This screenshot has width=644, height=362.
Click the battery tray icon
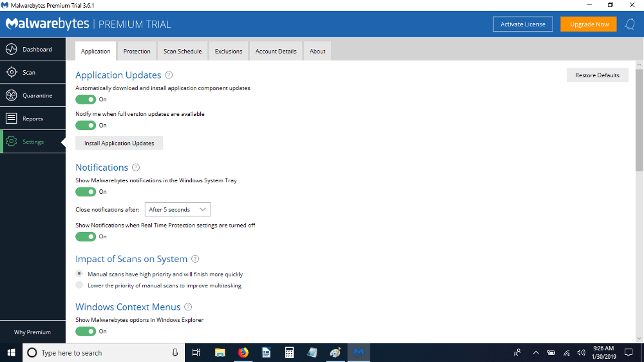coord(551,352)
